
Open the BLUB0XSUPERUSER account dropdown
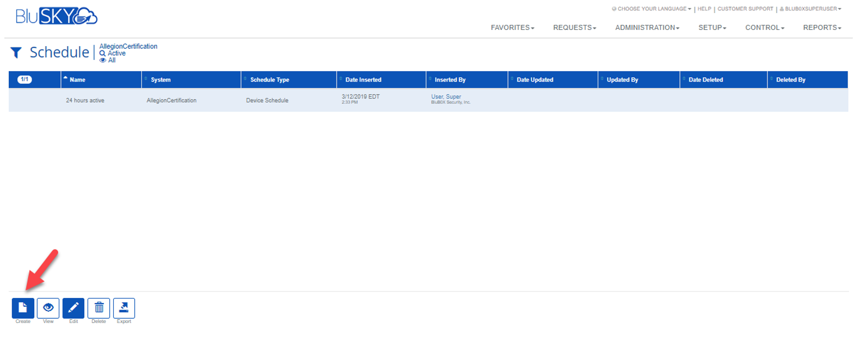click(810, 9)
